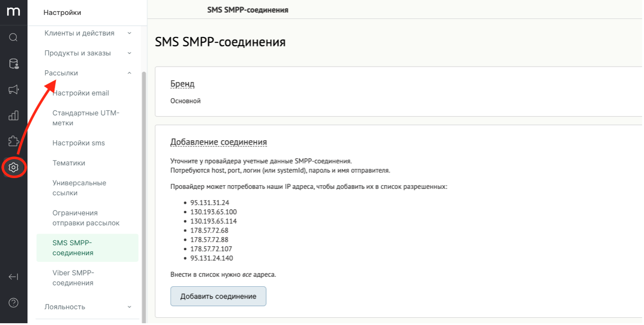Open the puzzle piece integrations icon
Image resolution: width=644 pixels, height=325 pixels.
(14, 142)
